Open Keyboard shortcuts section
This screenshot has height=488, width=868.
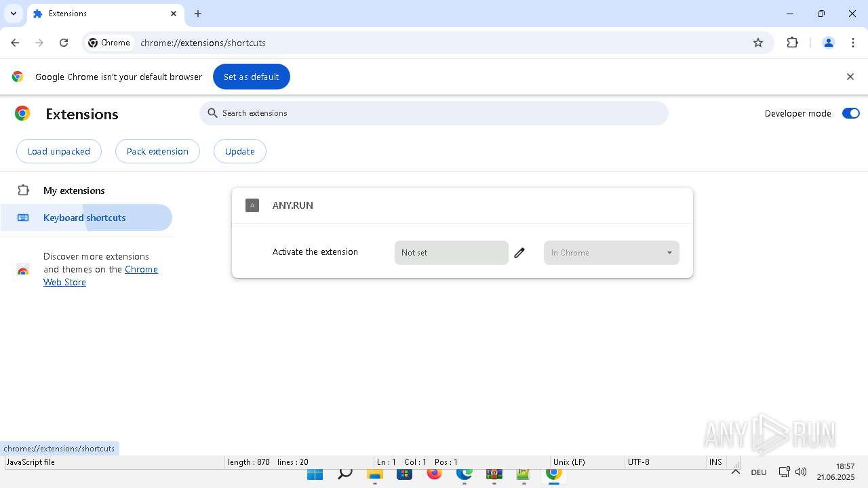tap(86, 218)
